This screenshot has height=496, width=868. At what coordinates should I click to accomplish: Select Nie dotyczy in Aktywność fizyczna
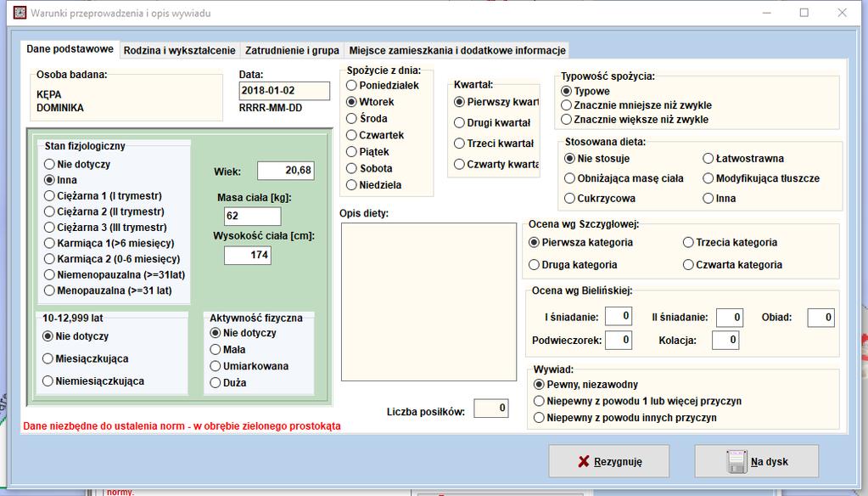243,333
